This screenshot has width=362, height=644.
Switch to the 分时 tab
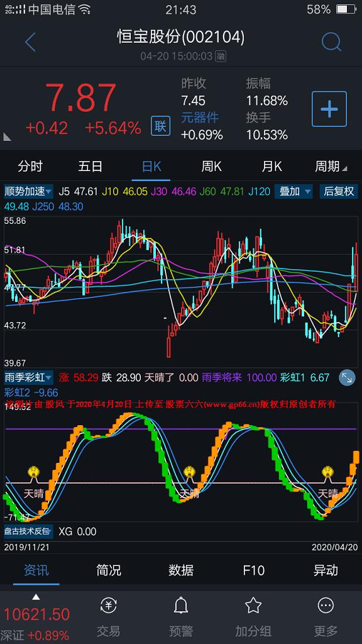[30, 166]
